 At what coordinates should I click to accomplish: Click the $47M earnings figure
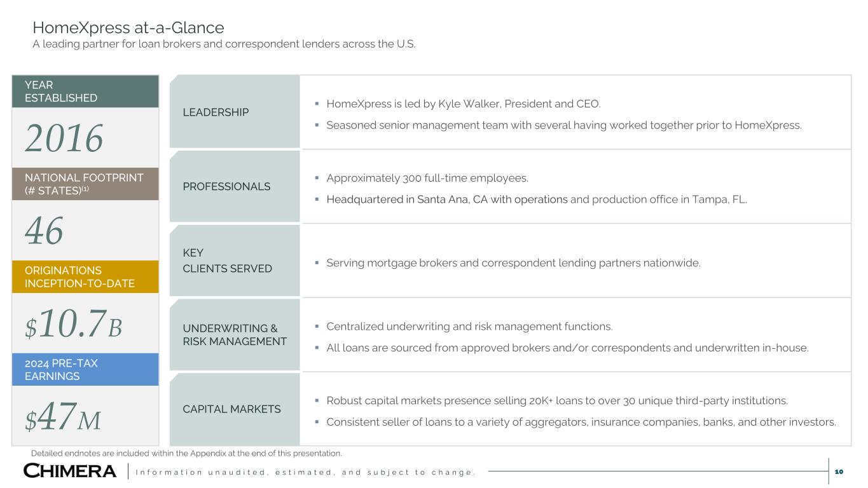click(x=63, y=417)
